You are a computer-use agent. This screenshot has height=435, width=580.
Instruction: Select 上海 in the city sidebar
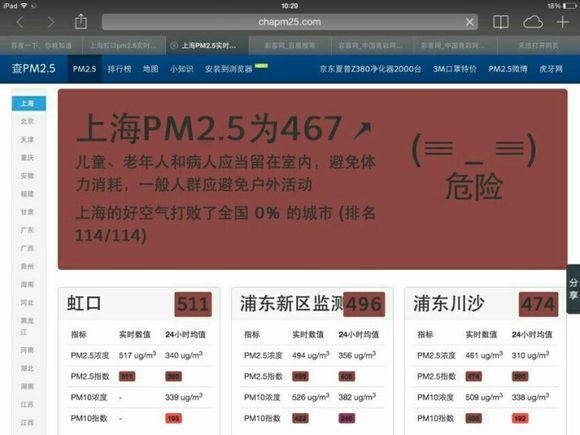point(29,103)
